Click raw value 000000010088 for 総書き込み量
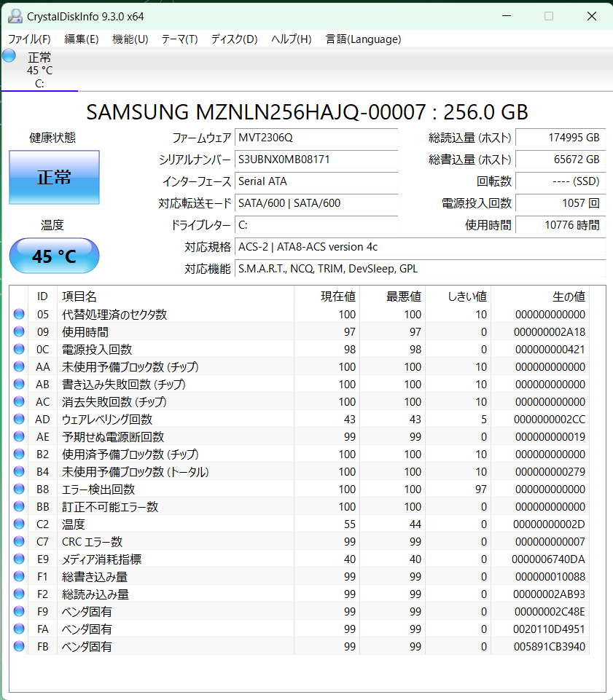This screenshot has width=613, height=700. point(550,577)
